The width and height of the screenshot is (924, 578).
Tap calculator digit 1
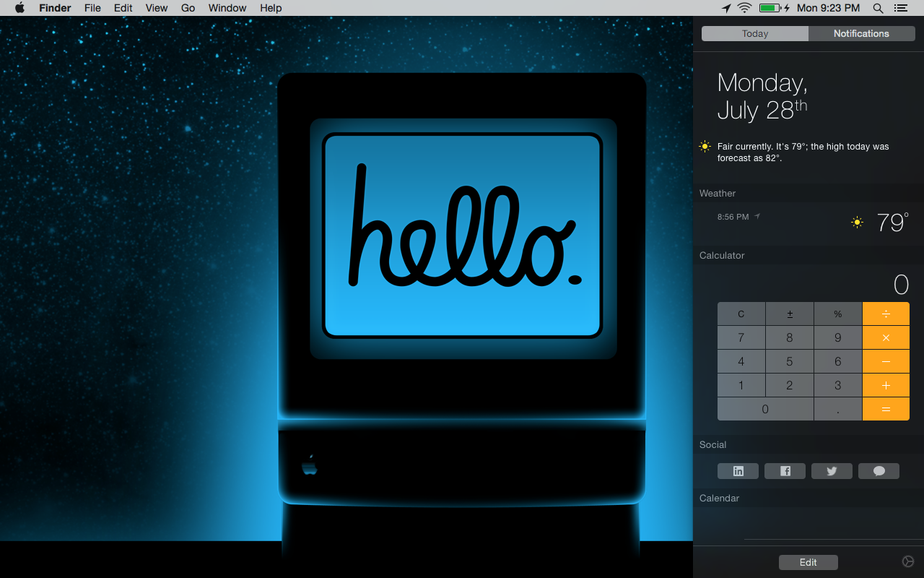point(741,385)
